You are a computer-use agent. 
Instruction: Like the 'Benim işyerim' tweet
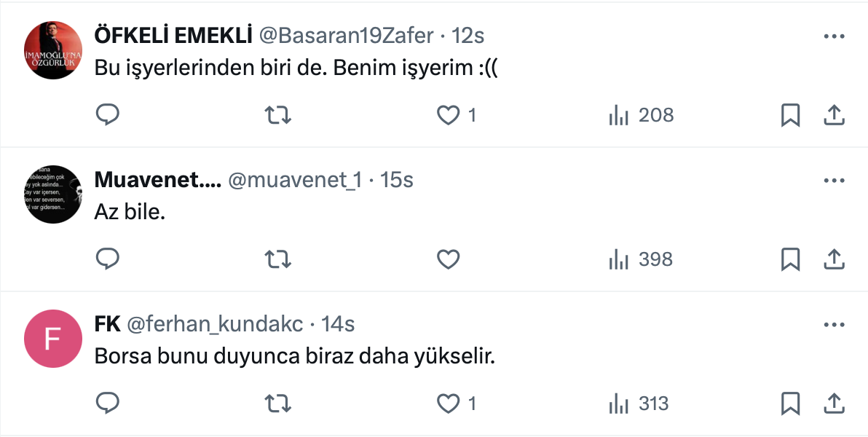449,115
